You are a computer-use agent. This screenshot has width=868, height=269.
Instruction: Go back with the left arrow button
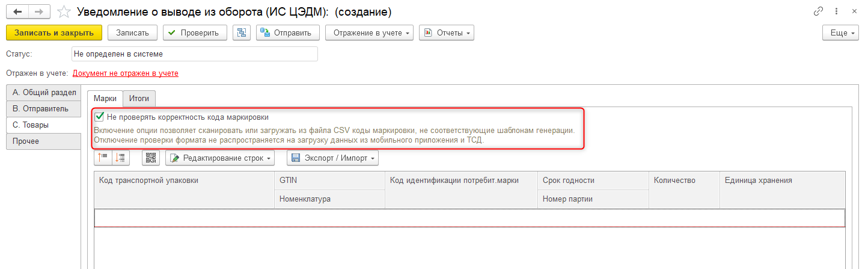17,11
